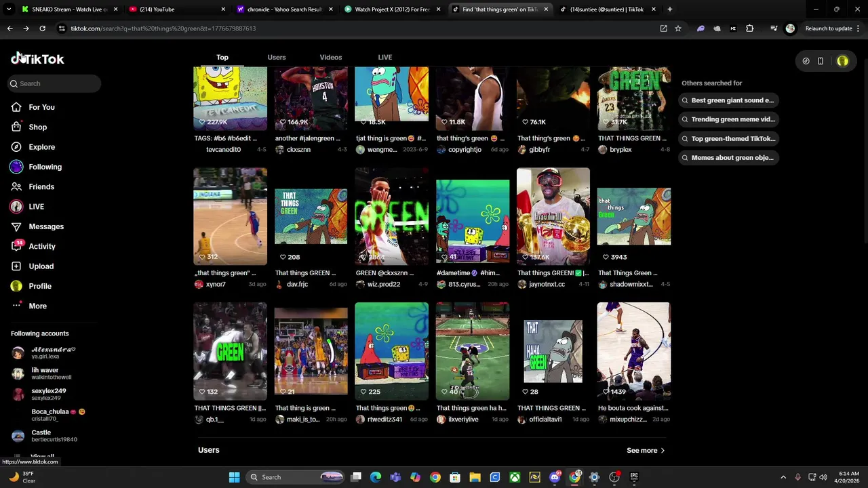
Task: Open video with 137.6K likes by jaynotnxt.cc
Action: coord(553,216)
